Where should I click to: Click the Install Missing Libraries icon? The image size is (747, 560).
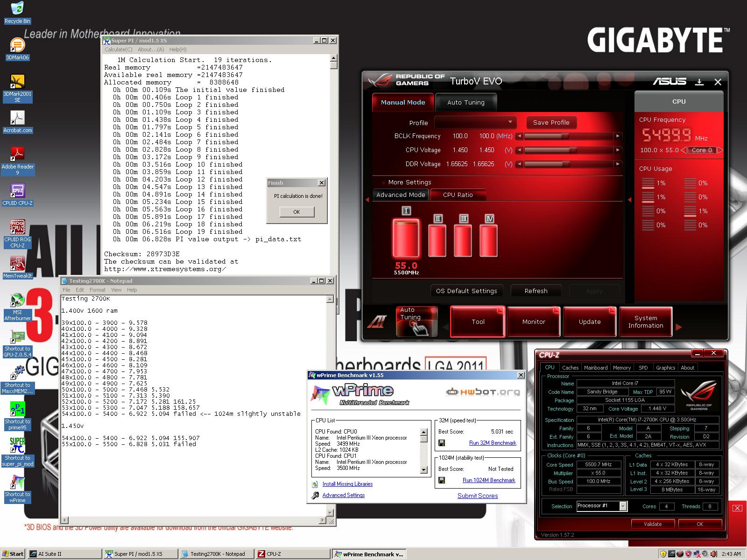[x=315, y=484]
